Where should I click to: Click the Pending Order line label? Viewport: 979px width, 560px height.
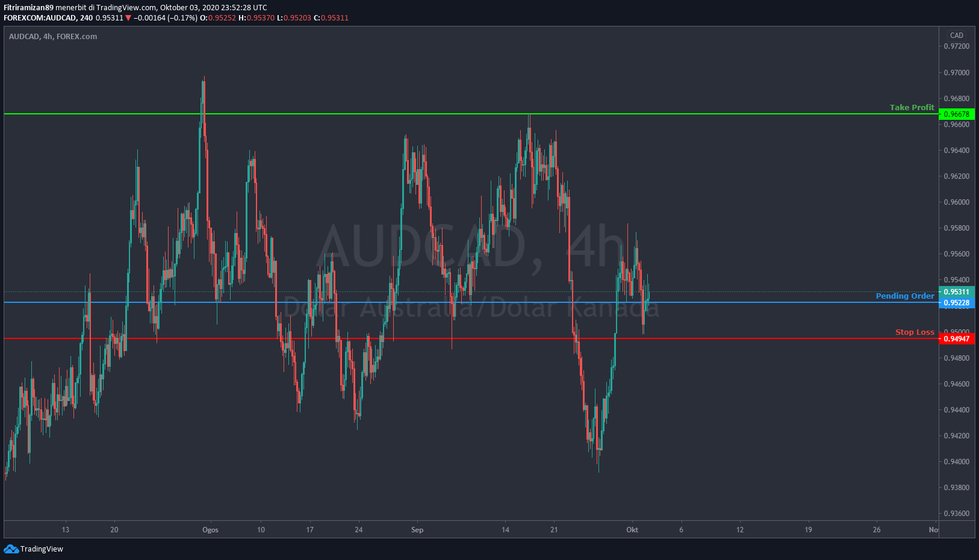tap(904, 296)
